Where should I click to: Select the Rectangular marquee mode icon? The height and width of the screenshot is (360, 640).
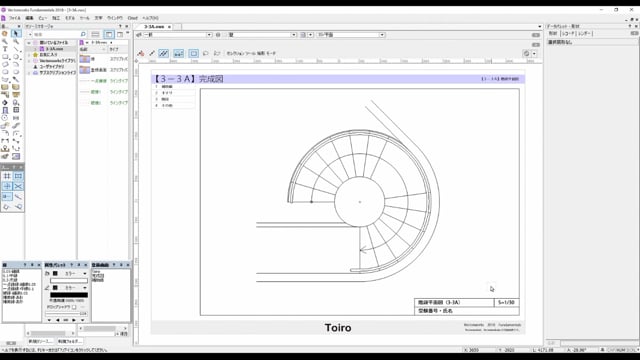pos(193,53)
